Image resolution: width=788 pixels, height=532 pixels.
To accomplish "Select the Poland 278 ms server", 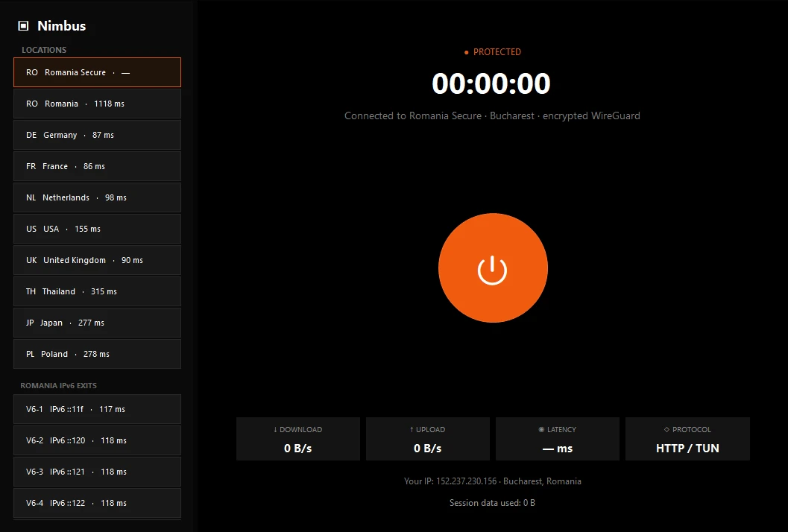I will [x=97, y=354].
